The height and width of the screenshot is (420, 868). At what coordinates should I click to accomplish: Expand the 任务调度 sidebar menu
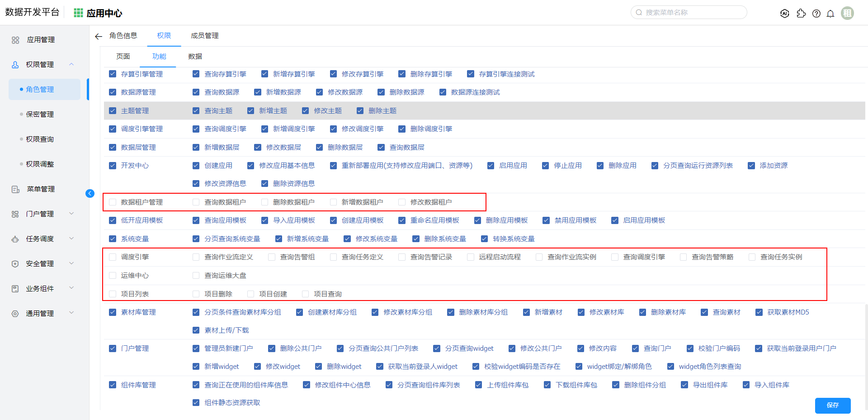[40, 239]
